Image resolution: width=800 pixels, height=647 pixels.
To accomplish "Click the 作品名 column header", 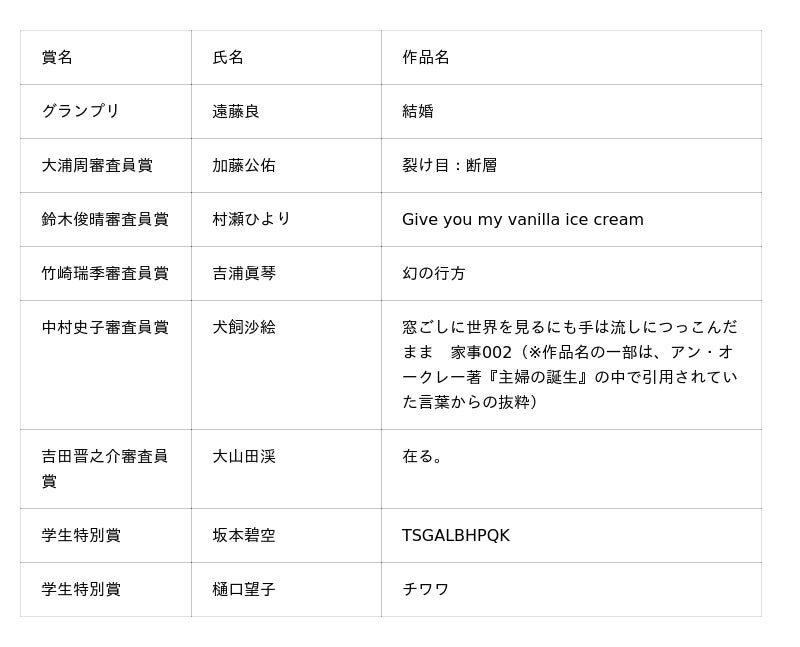I will pos(426,58).
